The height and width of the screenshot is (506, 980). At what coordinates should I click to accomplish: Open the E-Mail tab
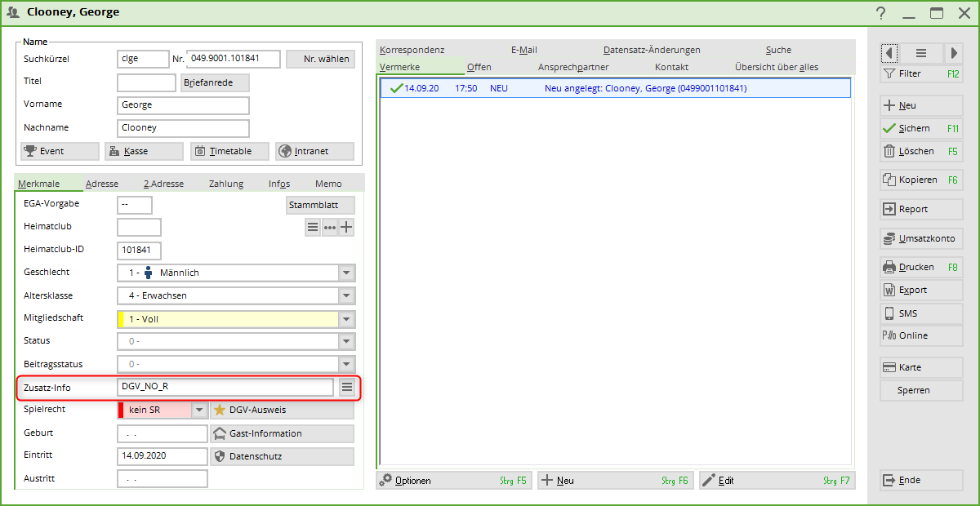click(524, 50)
